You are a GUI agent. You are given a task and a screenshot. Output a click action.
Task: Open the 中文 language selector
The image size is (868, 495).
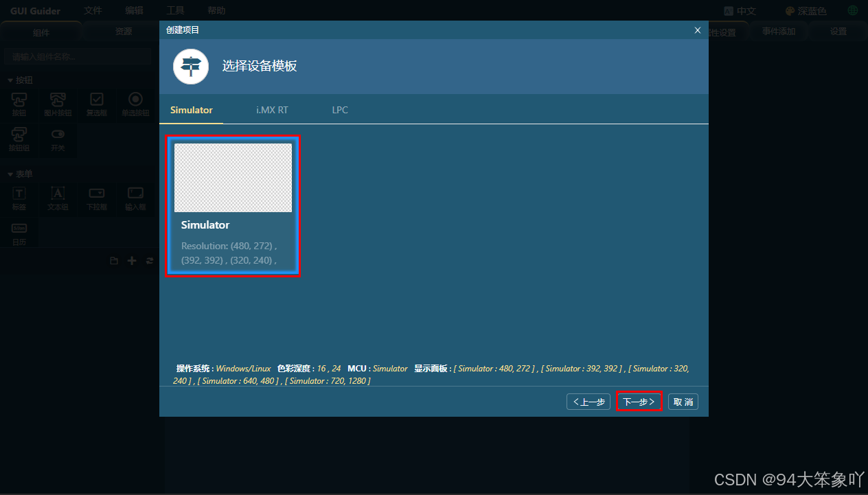tap(740, 11)
